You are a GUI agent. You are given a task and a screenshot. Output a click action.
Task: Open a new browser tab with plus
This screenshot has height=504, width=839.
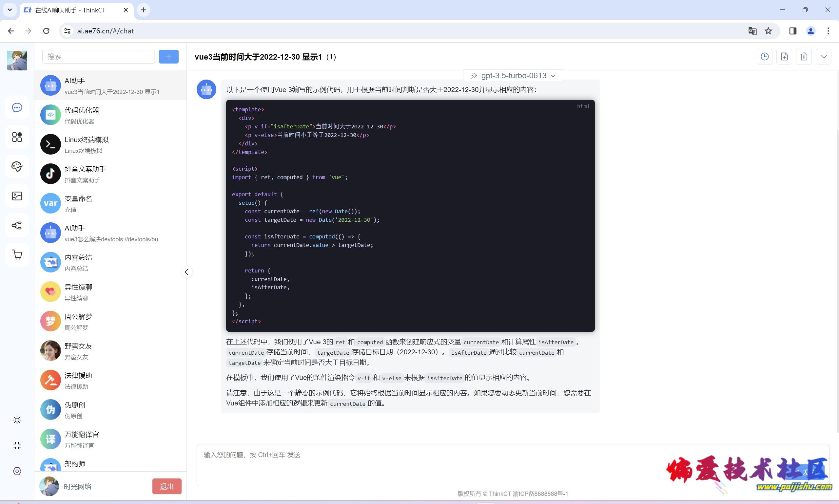pyautogui.click(x=144, y=10)
